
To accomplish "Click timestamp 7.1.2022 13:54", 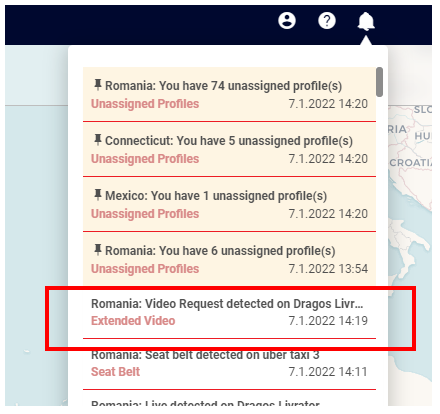I will coord(328,269).
